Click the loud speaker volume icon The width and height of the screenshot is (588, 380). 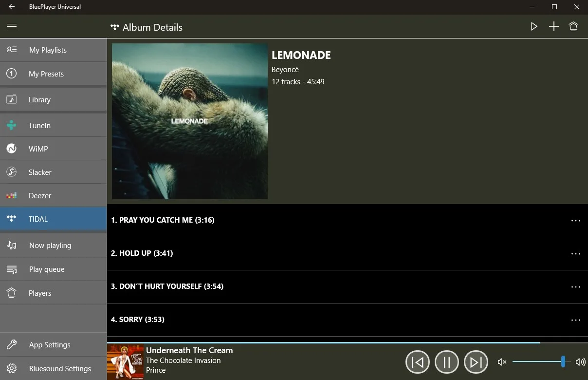(x=580, y=362)
